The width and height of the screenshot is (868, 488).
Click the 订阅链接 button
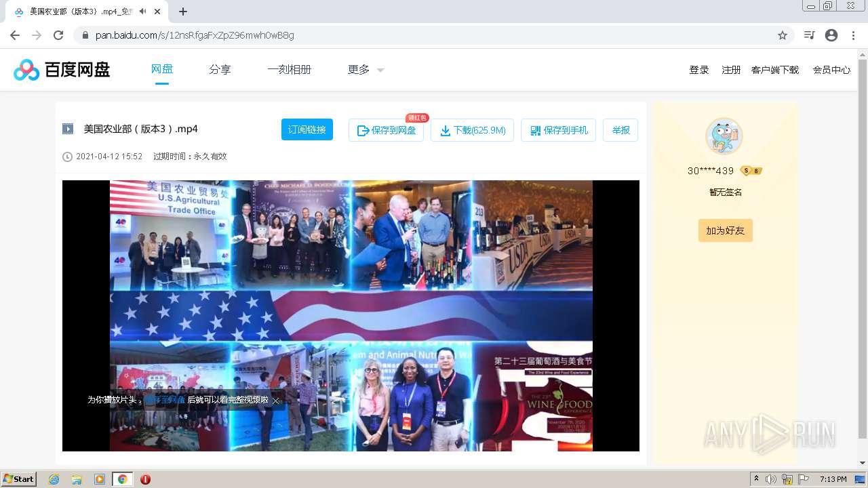click(x=307, y=129)
